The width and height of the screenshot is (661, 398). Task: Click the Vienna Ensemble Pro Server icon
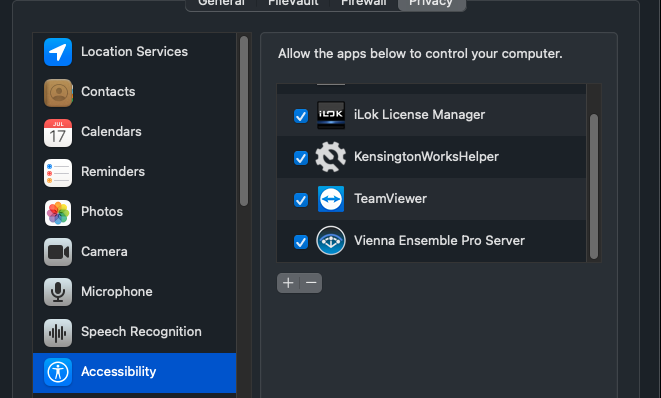(x=330, y=241)
